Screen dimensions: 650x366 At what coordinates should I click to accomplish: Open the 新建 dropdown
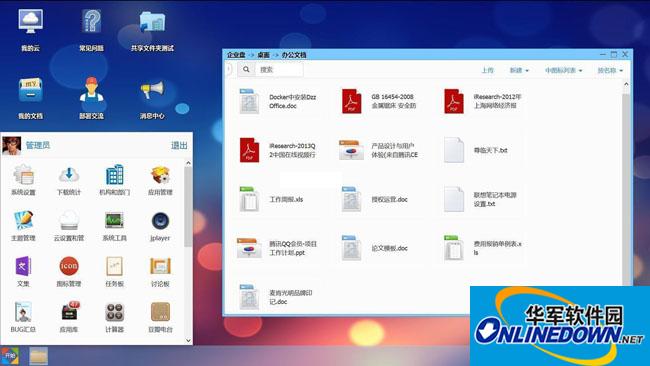(x=519, y=70)
